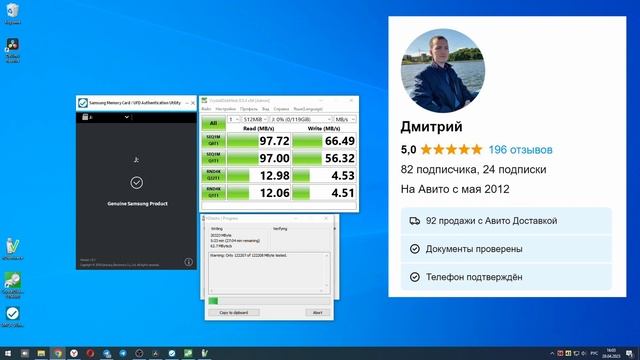Click Copy to clipboard in H2testw
The height and width of the screenshot is (360, 640).
click(x=233, y=313)
